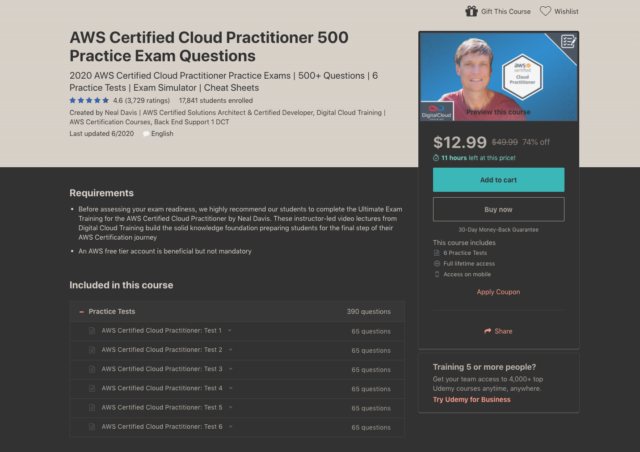640x452 pixels.
Task: Click document icon beside Test 2
Action: 92,350
